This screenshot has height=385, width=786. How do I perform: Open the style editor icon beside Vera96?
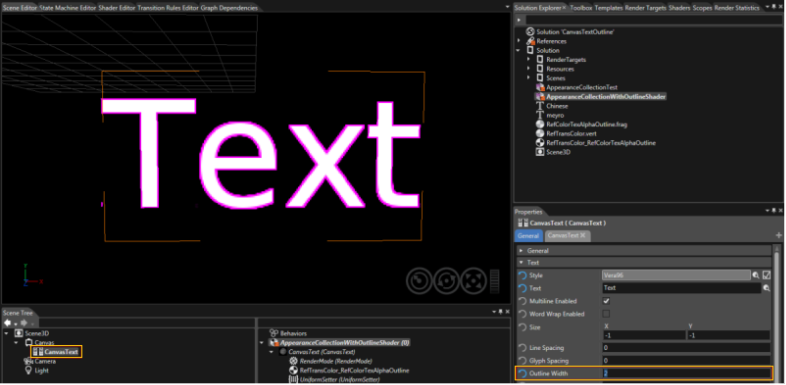(x=766, y=275)
